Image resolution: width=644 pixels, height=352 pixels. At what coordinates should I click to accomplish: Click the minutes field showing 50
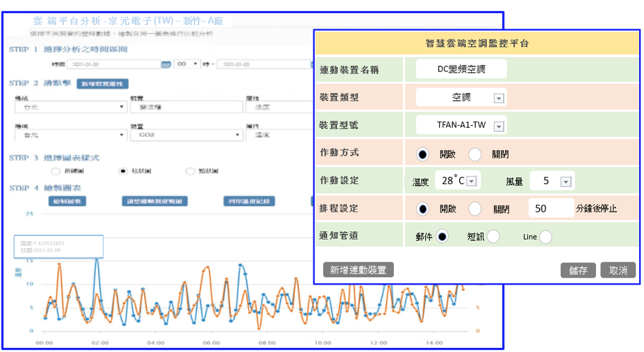click(x=551, y=208)
